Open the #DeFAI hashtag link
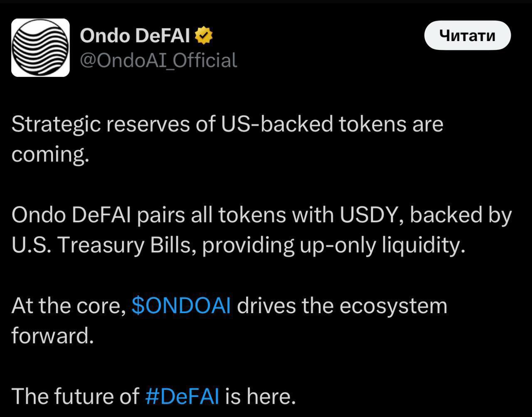532x417 pixels. coord(182,396)
